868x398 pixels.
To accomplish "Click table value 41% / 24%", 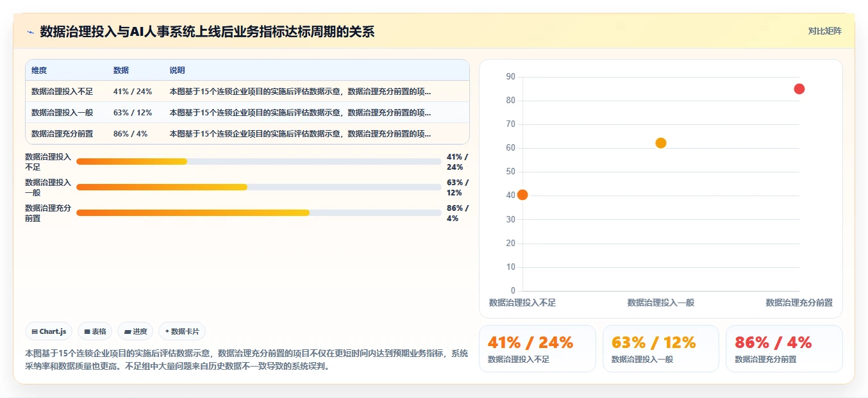I will 133,92.
